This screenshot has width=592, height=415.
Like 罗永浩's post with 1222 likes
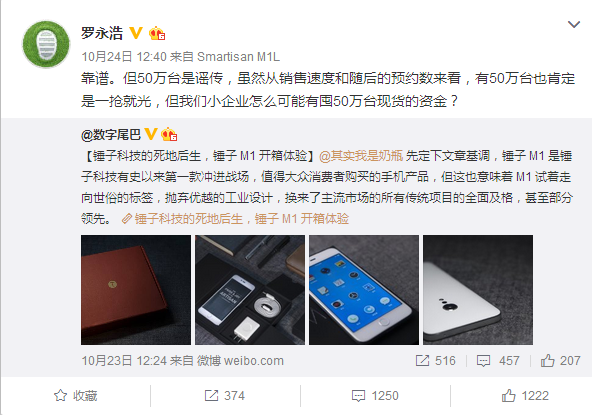coord(525,396)
